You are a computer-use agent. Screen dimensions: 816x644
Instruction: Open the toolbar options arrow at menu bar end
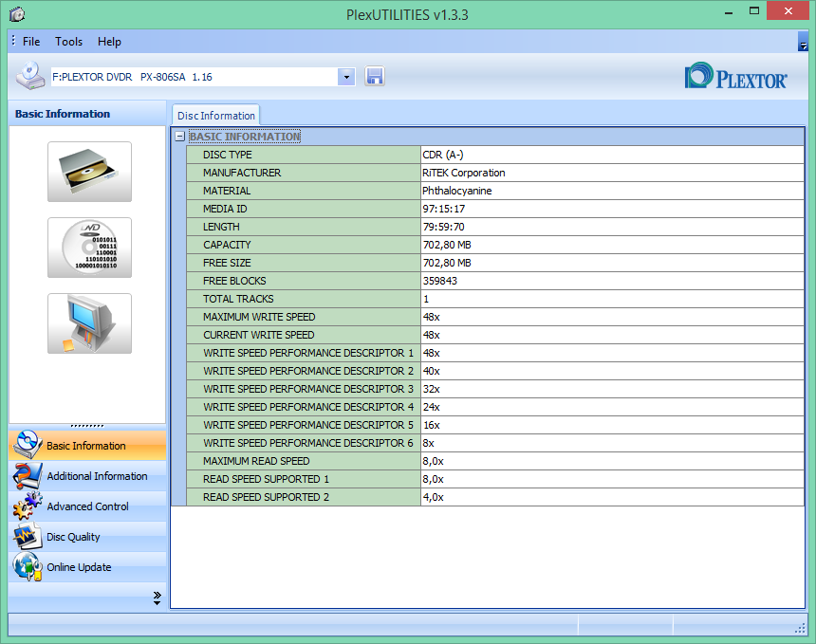pyautogui.click(x=803, y=42)
